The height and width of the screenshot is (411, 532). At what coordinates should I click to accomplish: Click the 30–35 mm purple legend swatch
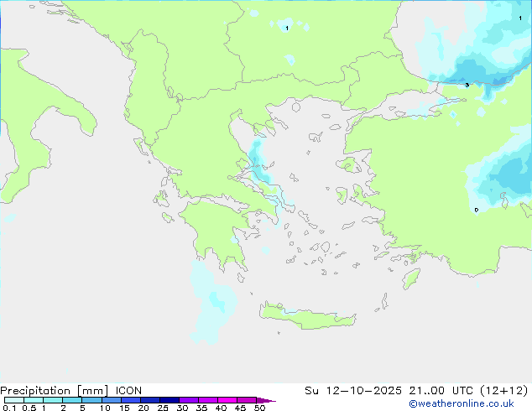(x=189, y=400)
